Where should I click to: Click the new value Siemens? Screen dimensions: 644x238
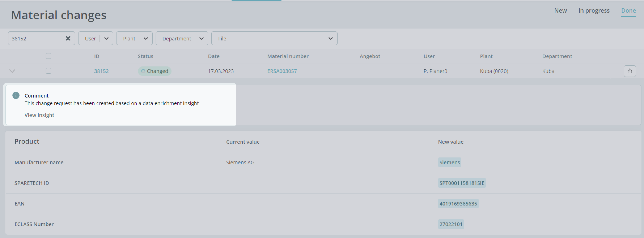tap(450, 162)
